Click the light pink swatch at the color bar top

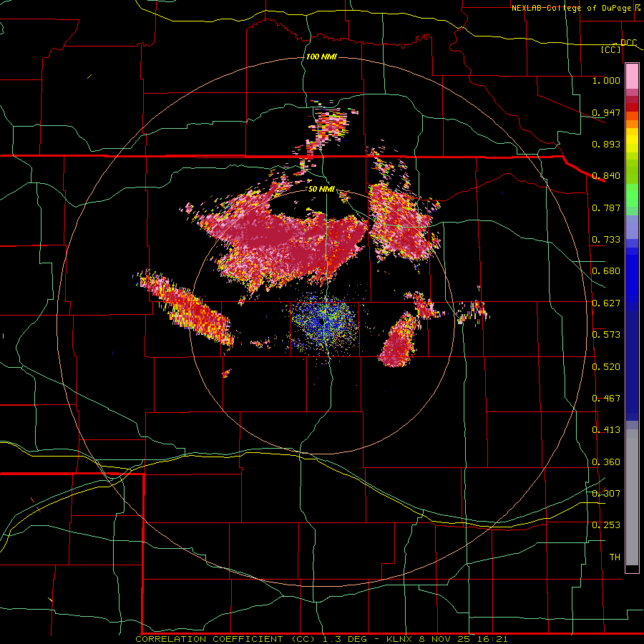[x=632, y=77]
